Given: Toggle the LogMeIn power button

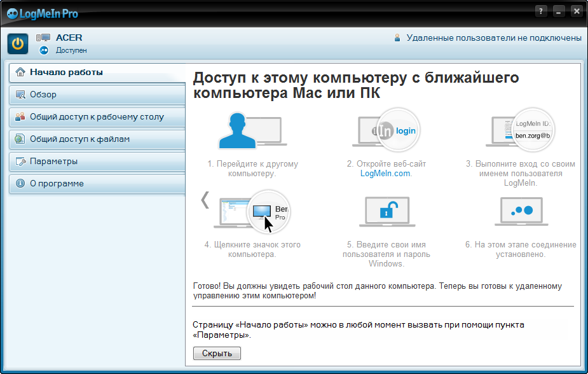Looking at the screenshot, I should [18, 44].
